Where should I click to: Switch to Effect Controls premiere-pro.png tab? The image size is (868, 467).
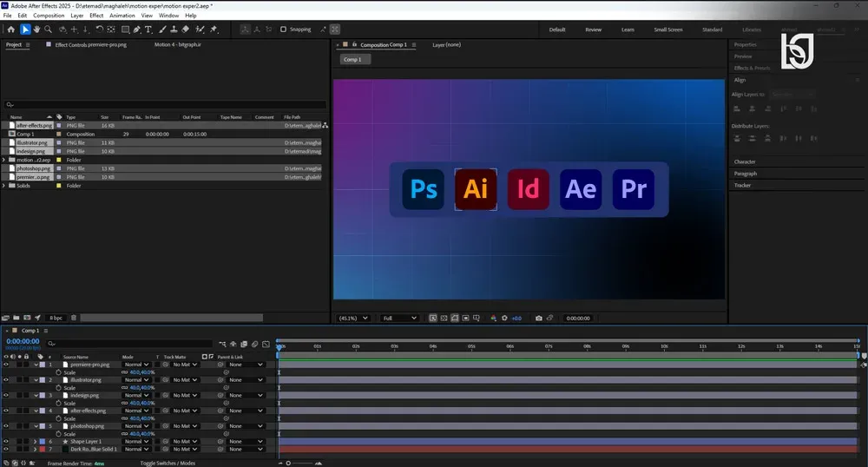91,45
